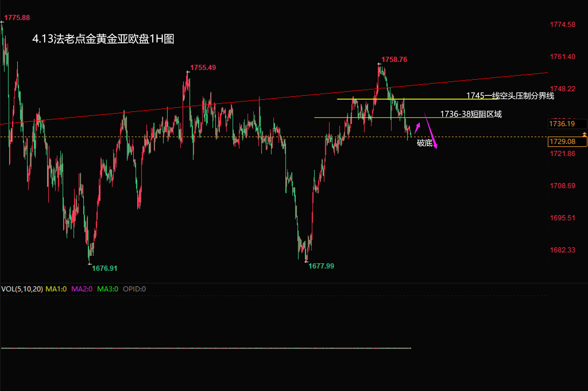The width and height of the screenshot is (588, 391).
Task: Select the 破底 text label
Action: (x=425, y=143)
